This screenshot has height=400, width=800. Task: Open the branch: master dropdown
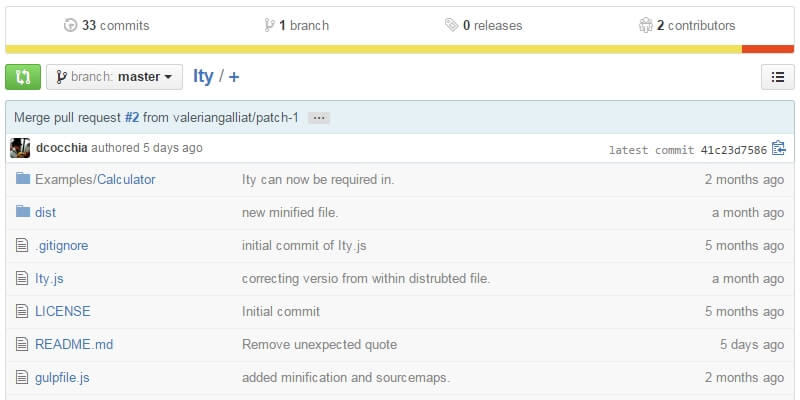[x=115, y=76]
